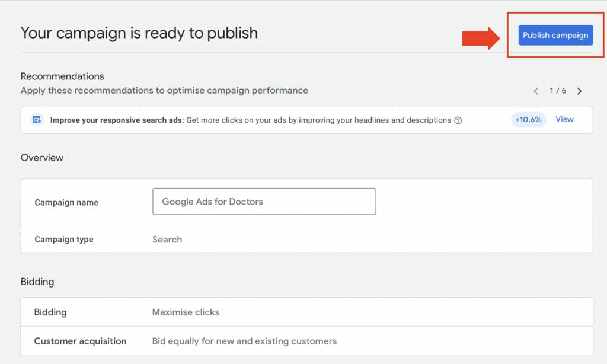Select the 1 / 6 recommendation counter
Image resolution: width=607 pixels, height=364 pixels.
[558, 91]
